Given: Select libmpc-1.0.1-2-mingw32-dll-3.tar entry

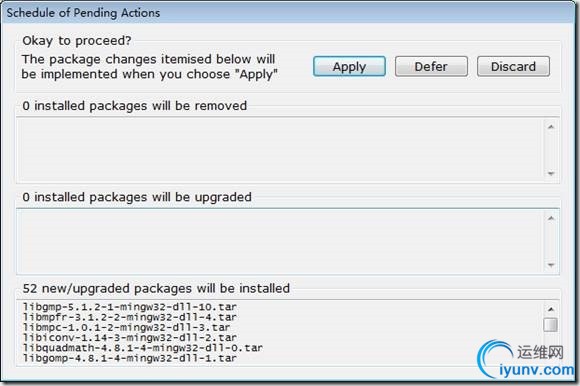Looking at the screenshot, I should [127, 328].
